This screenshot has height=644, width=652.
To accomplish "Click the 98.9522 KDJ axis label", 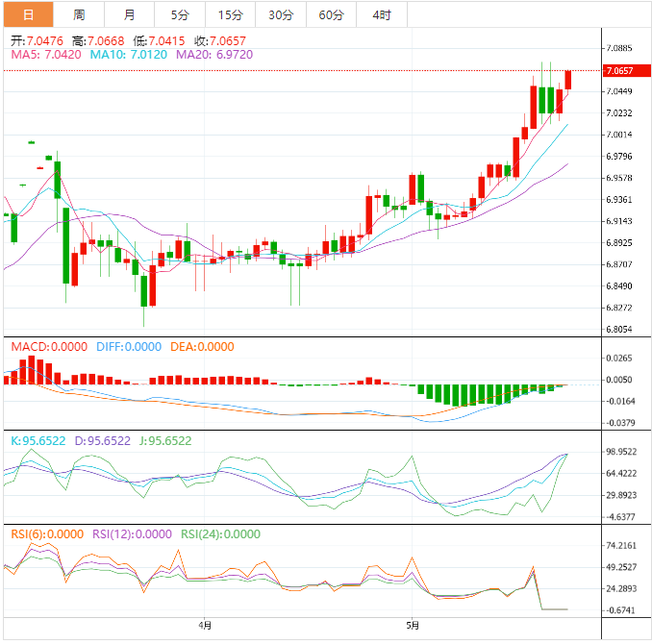I will pos(621,452).
